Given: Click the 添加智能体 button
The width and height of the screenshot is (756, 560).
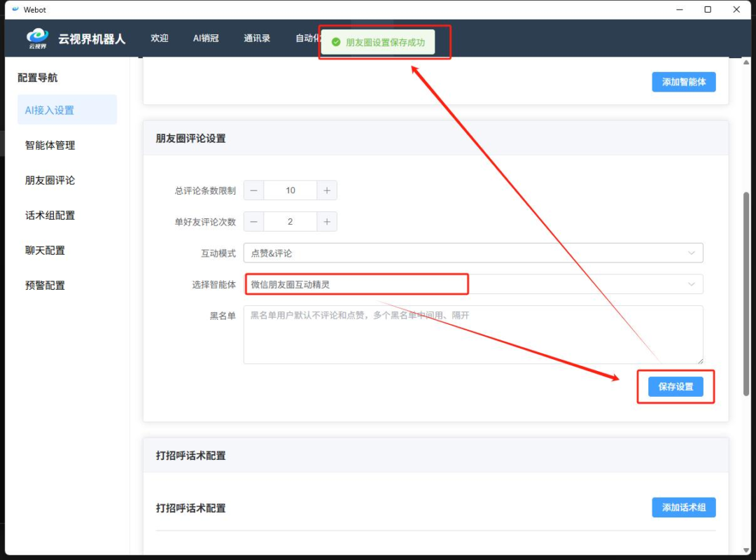Looking at the screenshot, I should tap(684, 82).
